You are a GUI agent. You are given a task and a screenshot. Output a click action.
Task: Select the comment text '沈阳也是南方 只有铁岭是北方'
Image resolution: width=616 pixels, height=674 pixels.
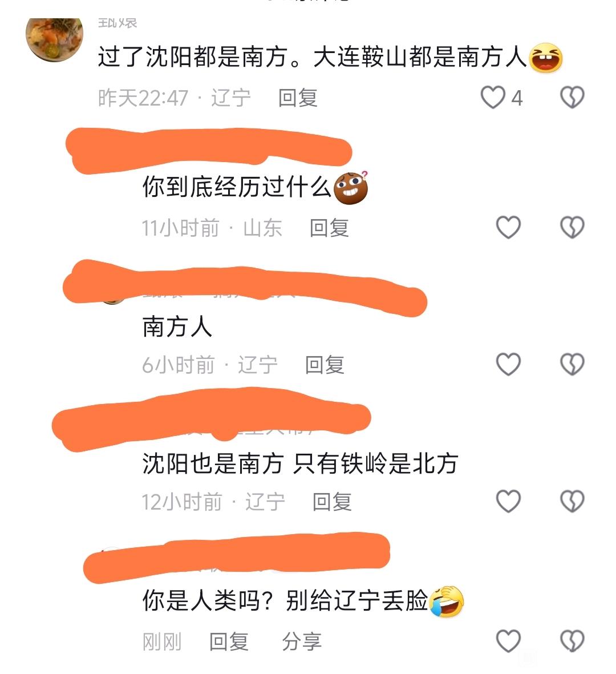(300, 463)
